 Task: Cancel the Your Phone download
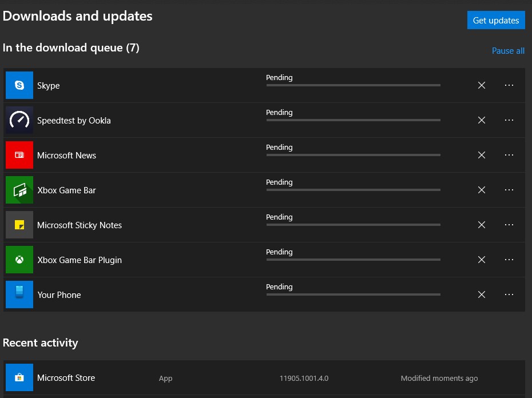(x=482, y=294)
